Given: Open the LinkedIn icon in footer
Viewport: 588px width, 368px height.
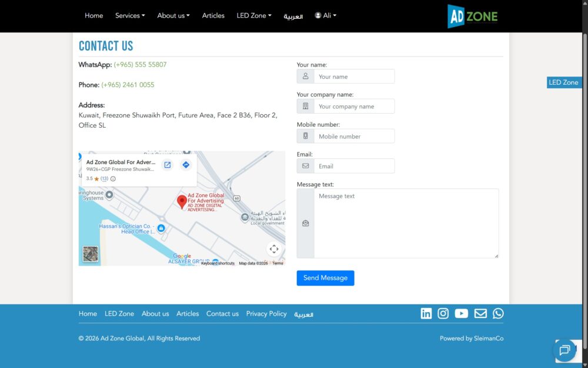Looking at the screenshot, I should pos(426,313).
